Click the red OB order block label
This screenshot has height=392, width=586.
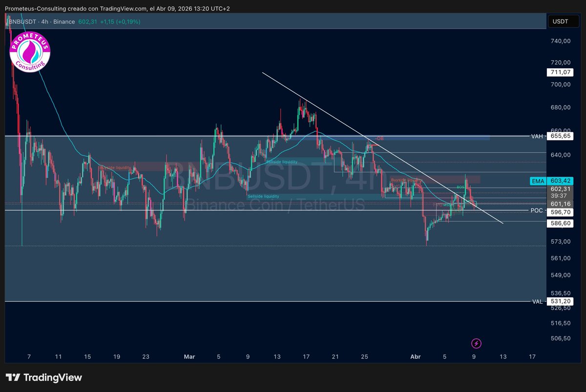(380, 139)
